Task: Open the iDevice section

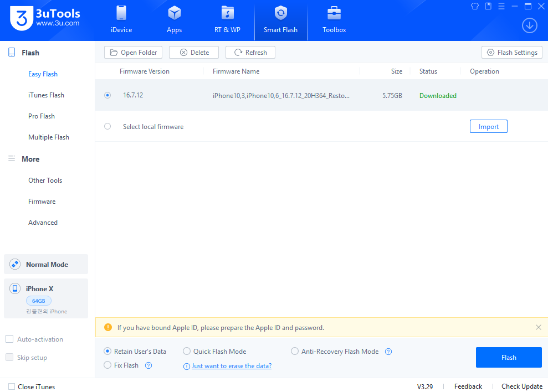Action: point(121,20)
